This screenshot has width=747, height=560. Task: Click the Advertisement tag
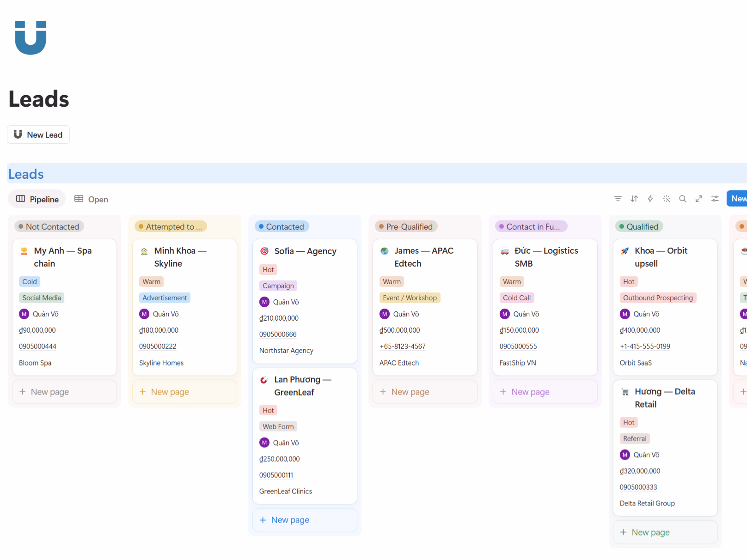point(165,298)
